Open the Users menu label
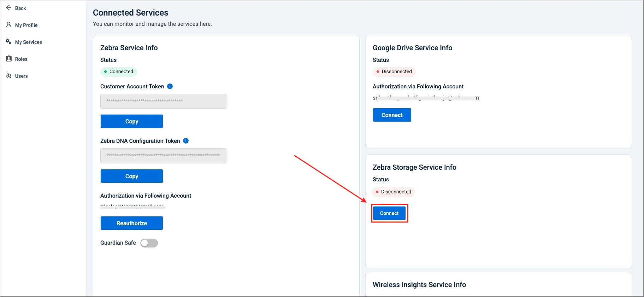 (x=21, y=76)
